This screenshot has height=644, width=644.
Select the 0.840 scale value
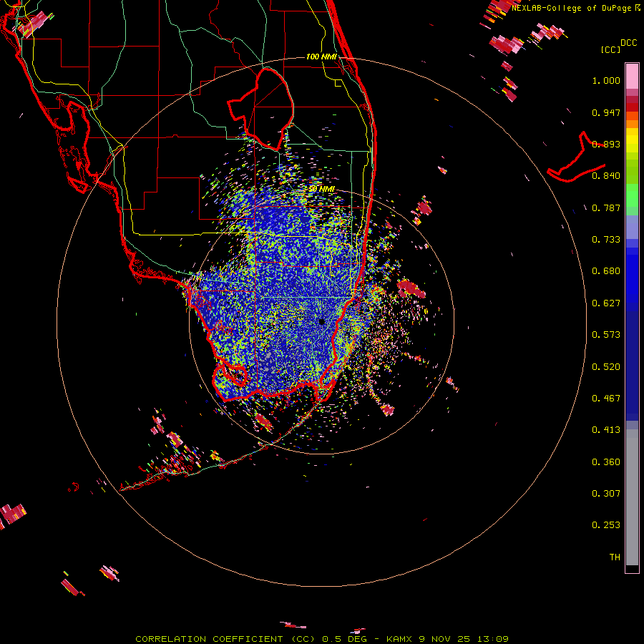[x=606, y=176]
